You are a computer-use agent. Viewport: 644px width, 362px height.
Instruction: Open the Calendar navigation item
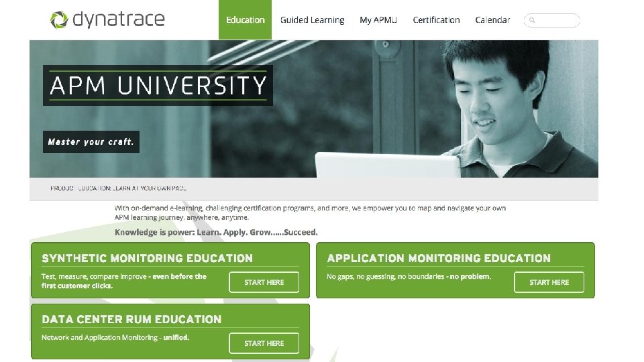492,19
